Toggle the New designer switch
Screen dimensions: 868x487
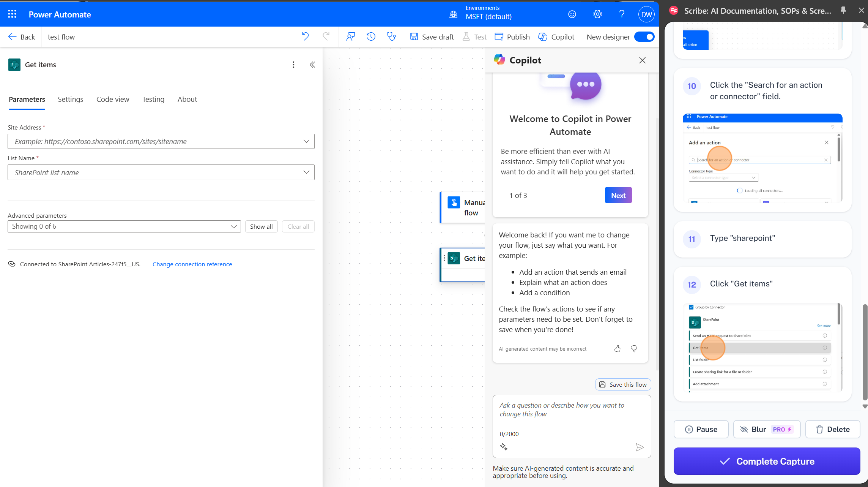click(644, 37)
